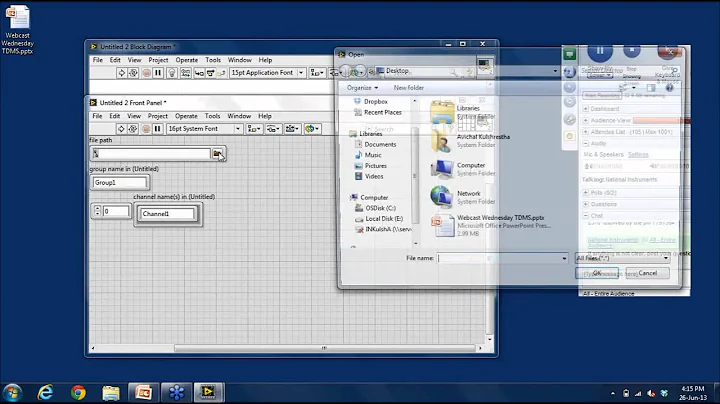Viewport: 720px width, 404px height.
Task: Abort execution in Front Panel toolbar
Action: click(x=146, y=129)
